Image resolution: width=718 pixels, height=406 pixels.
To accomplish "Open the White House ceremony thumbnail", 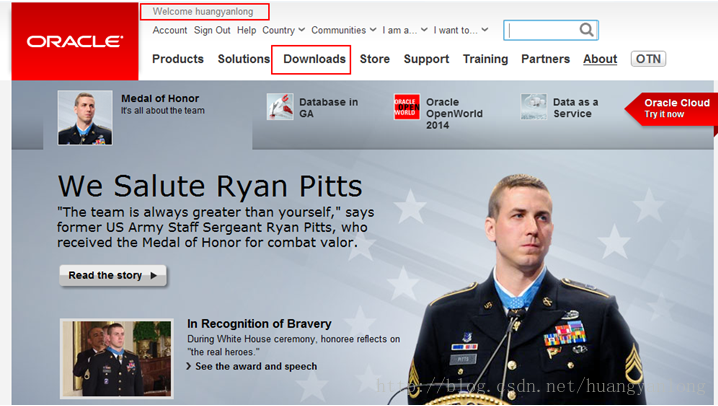I will (x=117, y=358).
